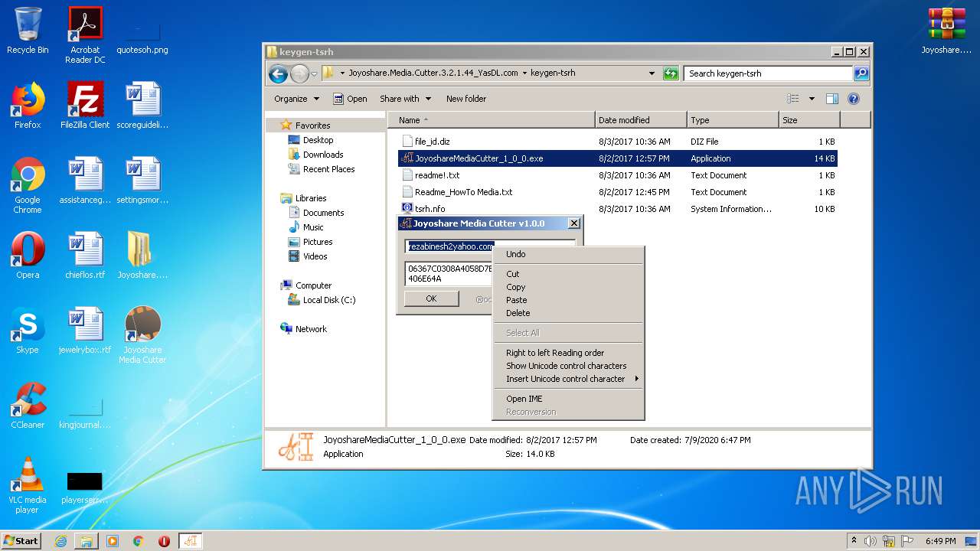Image resolution: width=980 pixels, height=551 pixels.
Task: Refresh the folder view
Action: 671,73
